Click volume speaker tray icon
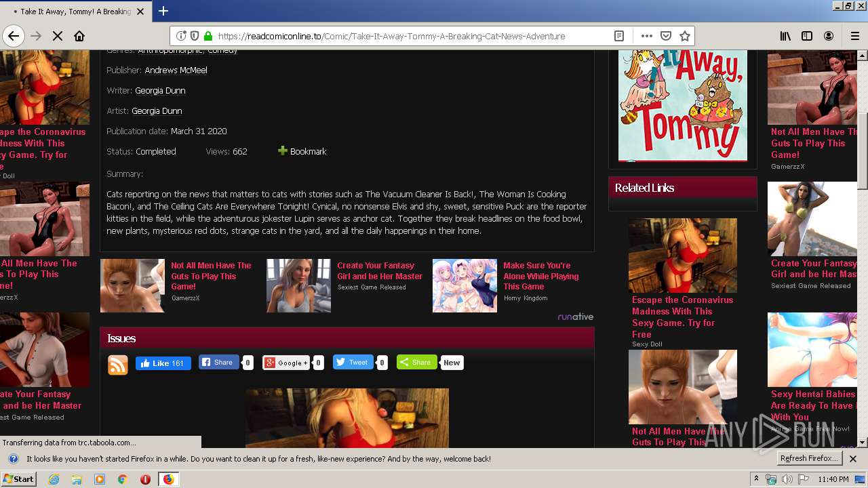This screenshot has height=488, width=868. [787, 479]
